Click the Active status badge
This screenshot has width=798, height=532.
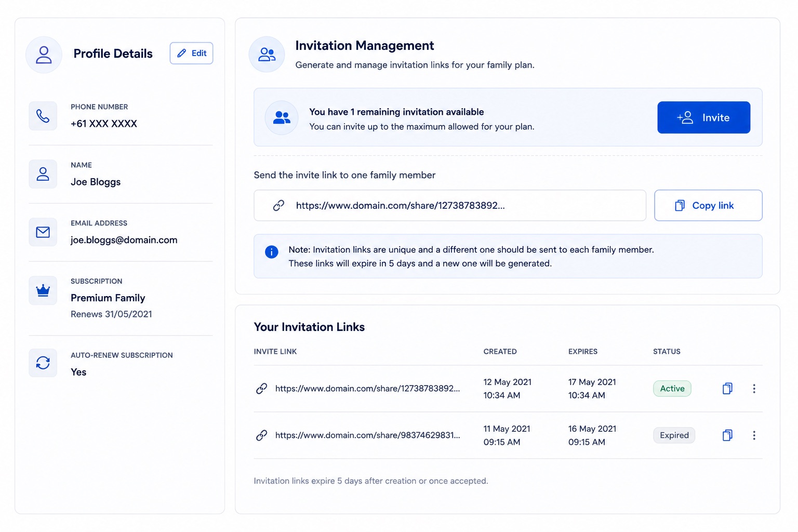click(x=672, y=389)
